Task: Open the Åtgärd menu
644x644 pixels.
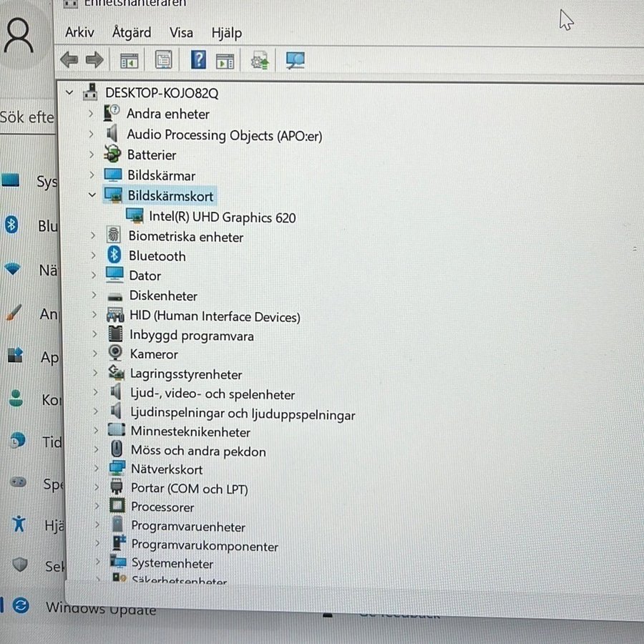Action: 132,32
